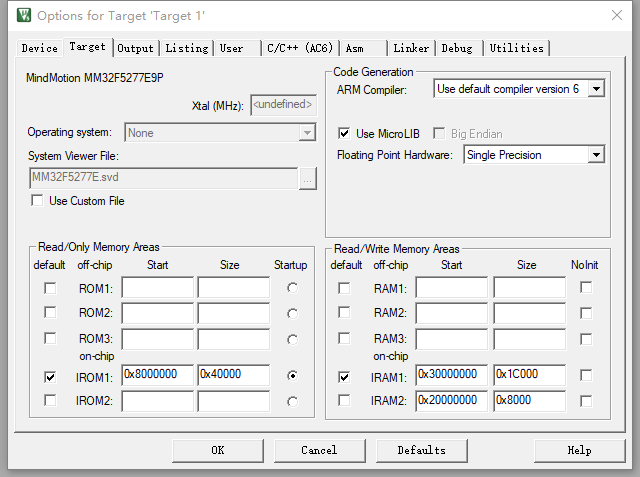Enable the Use Custom File checkbox
Image resolution: width=640 pixels, height=477 pixels.
click(x=37, y=200)
